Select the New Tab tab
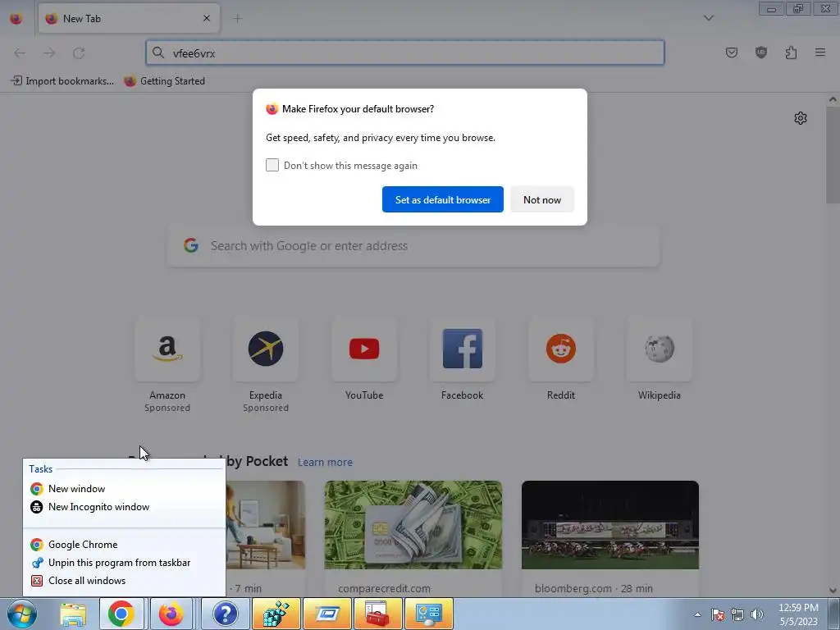This screenshot has height=630, width=840. [x=129, y=18]
